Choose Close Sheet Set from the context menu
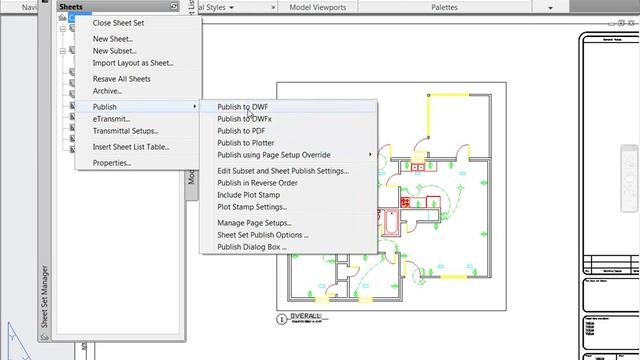The width and height of the screenshot is (640, 360). [x=118, y=23]
